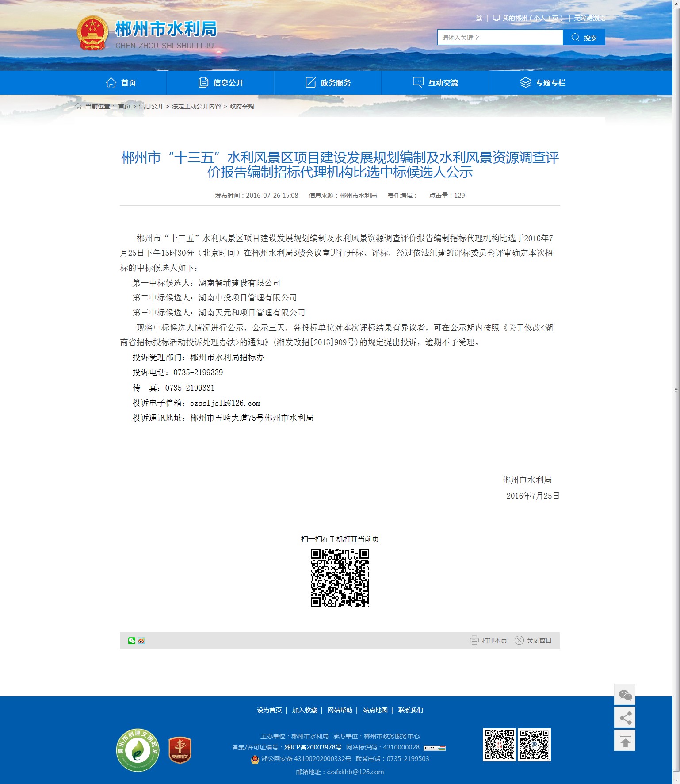Viewport: 680px width, 784px height.
Task: Click second candidate 湖南中投项目管理有限公司
Action: 248,298
